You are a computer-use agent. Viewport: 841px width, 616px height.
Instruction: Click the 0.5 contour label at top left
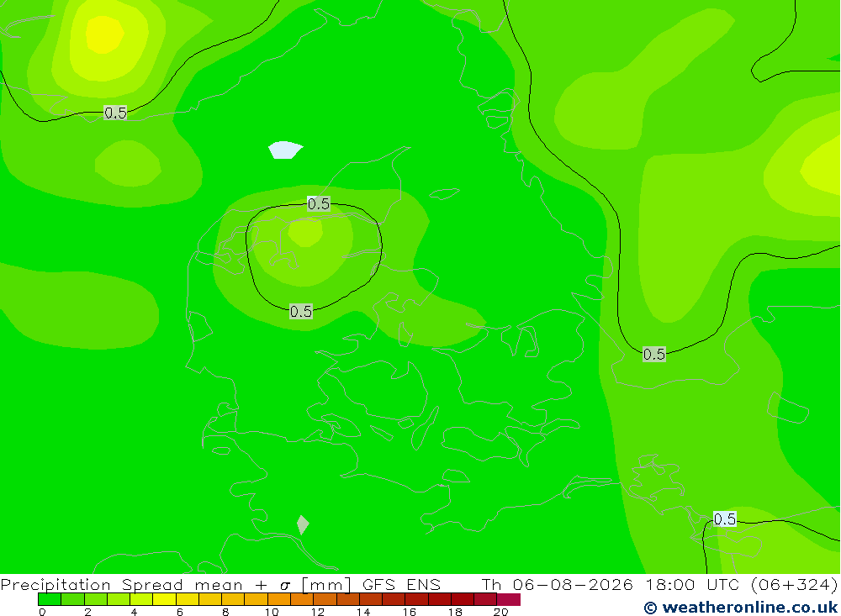pyautogui.click(x=115, y=113)
